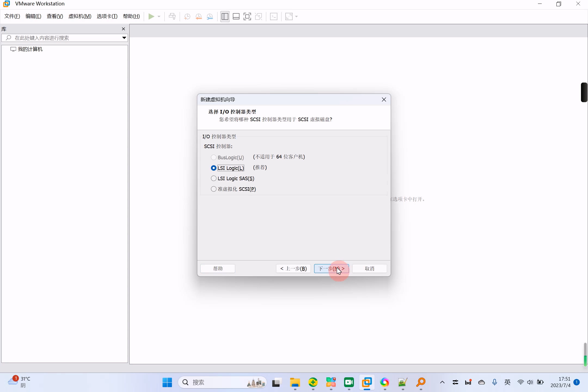Click the green notepad taskbar icon
Viewport: 588px width, 392px height.
(x=403, y=382)
